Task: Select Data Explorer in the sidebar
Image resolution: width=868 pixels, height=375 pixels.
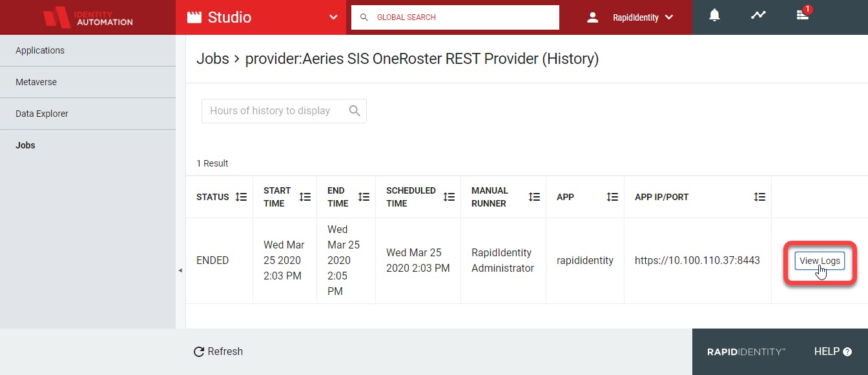Action: (x=88, y=114)
